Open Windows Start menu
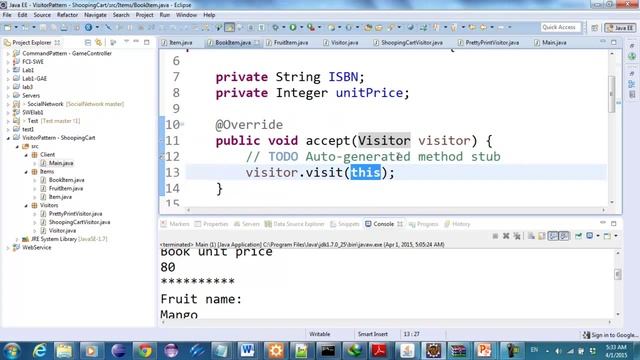 click(12, 351)
